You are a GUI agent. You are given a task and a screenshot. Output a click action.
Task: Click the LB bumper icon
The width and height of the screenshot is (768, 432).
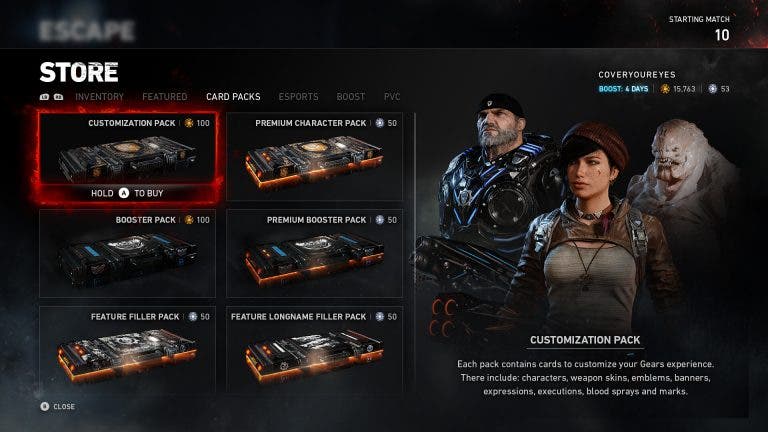(45, 97)
